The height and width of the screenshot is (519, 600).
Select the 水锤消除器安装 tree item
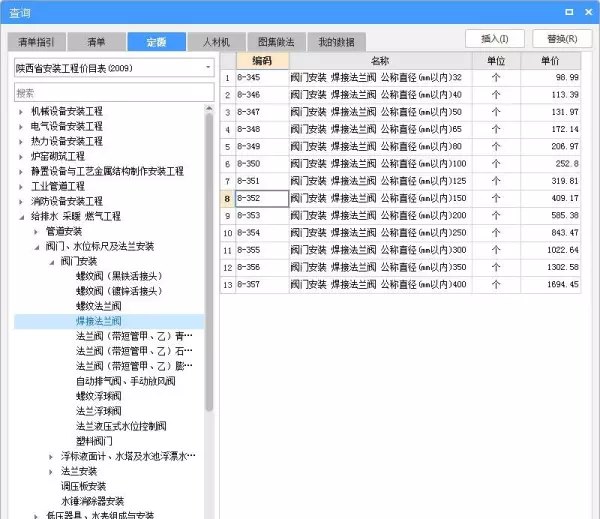pyautogui.click(x=92, y=501)
